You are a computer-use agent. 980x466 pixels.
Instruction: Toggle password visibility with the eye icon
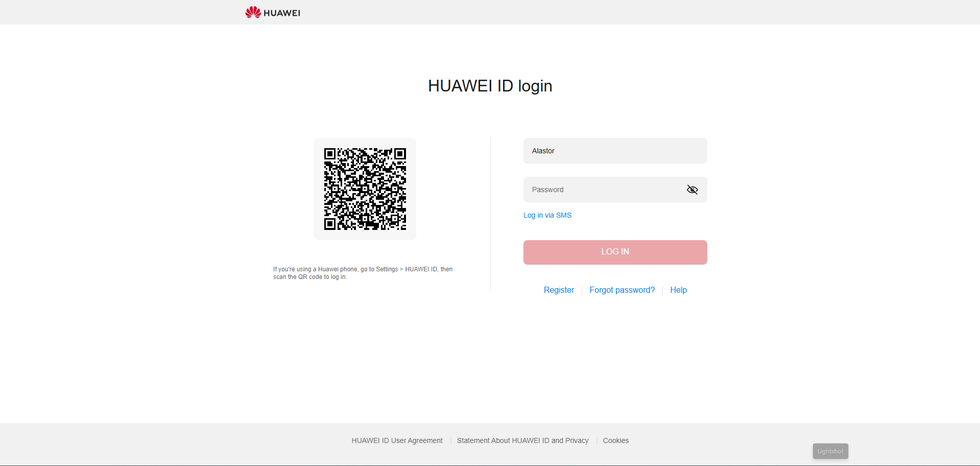pos(692,190)
